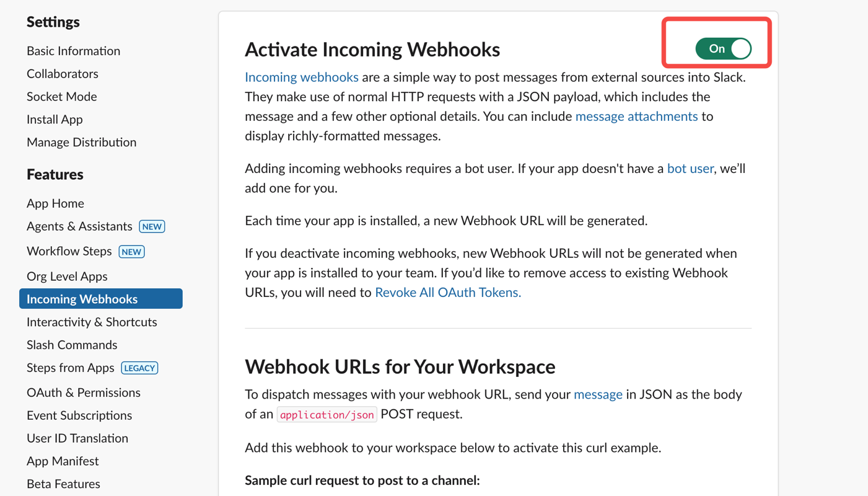
Task: Open Agents & Assistants feature page
Action: (x=79, y=226)
